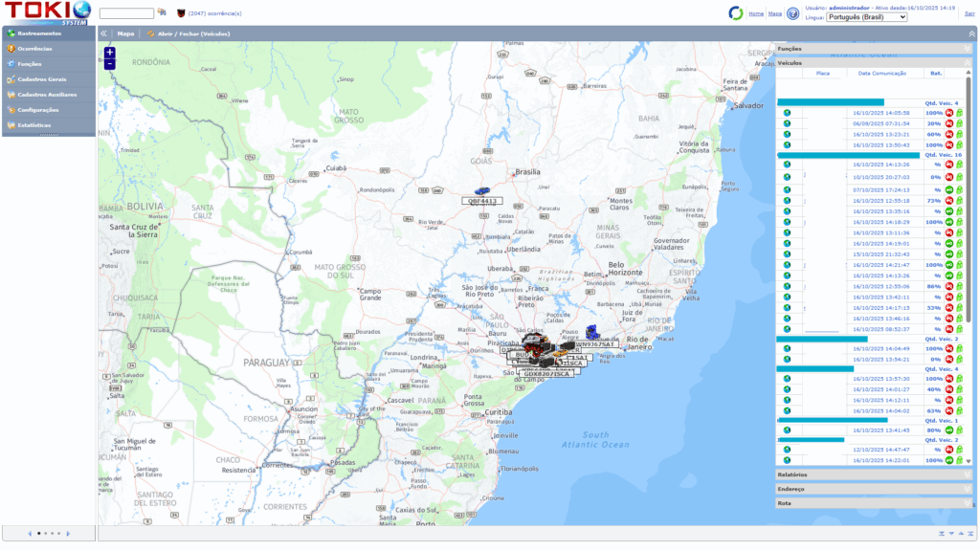
Task: Click the map zoom in plus button
Action: tap(110, 53)
